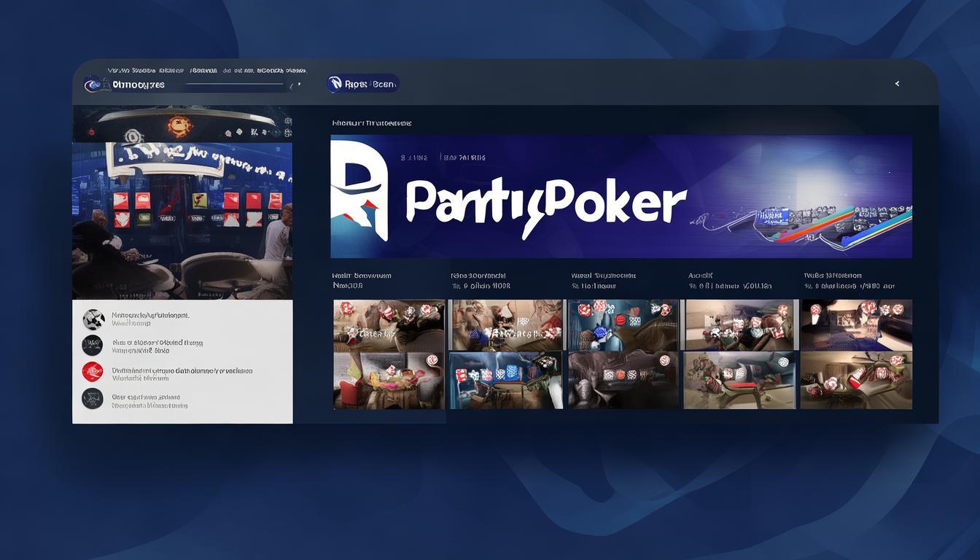Click the swirl logo icon in header
This screenshot has height=560, width=980.
click(93, 85)
